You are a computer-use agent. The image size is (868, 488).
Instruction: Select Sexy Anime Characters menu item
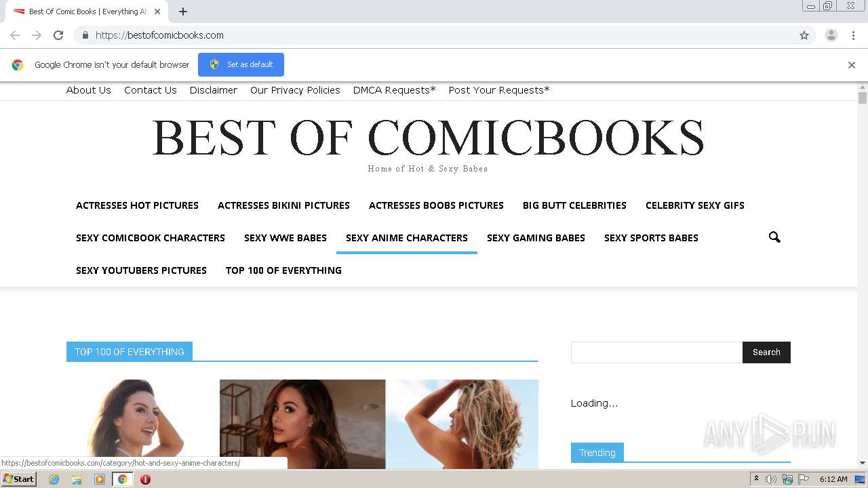[407, 238]
